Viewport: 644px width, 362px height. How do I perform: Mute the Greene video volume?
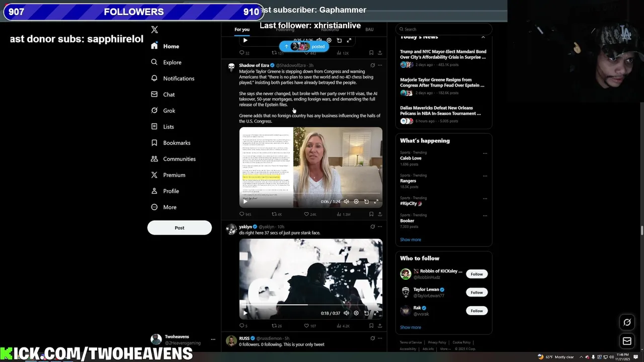click(346, 202)
